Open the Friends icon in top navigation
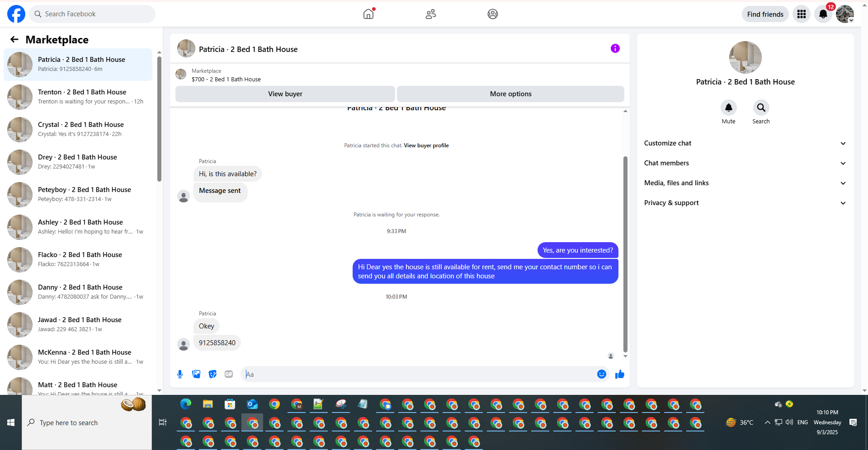Viewport: 868px width, 450px height. tap(431, 14)
